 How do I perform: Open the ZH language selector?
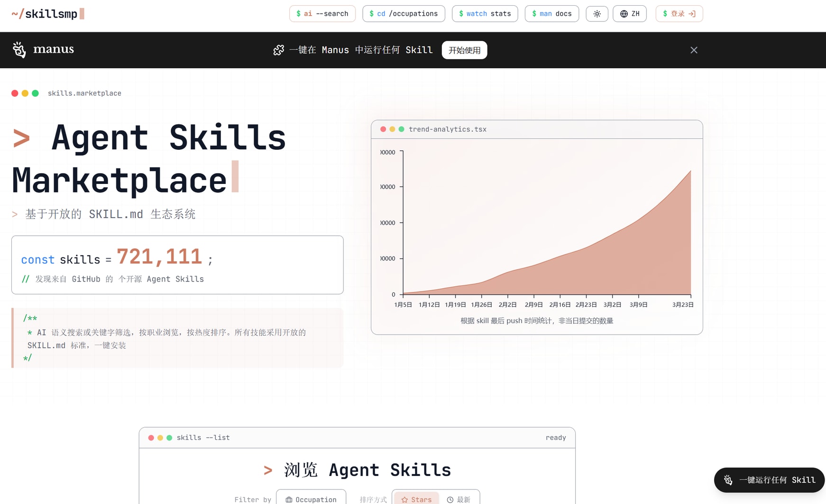(629, 14)
